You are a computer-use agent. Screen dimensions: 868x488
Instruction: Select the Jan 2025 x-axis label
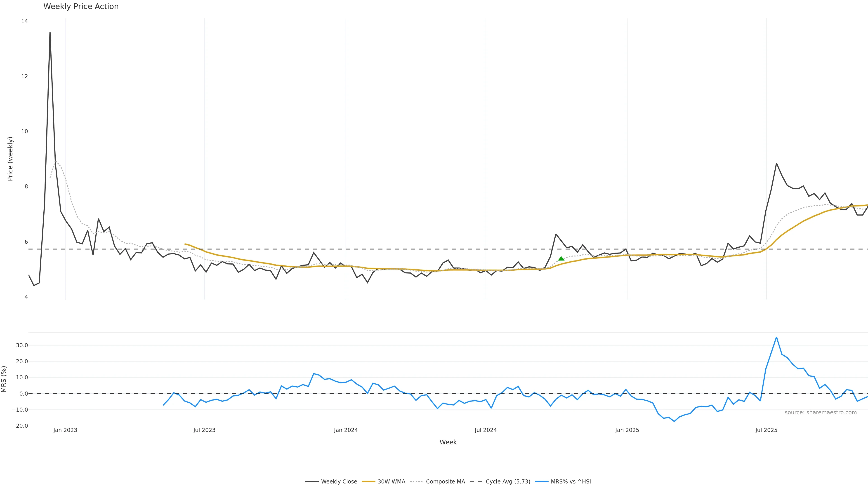(x=627, y=430)
